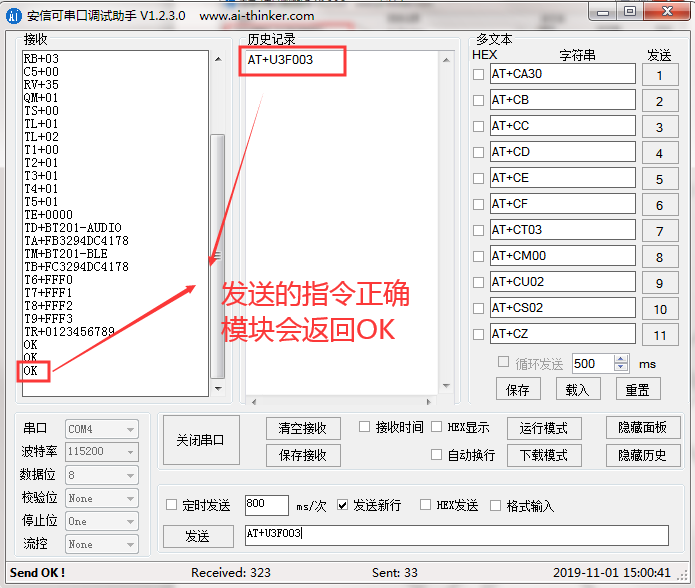Click send button 8 for AT+CM00
The height and width of the screenshot is (588, 695).
(660, 257)
